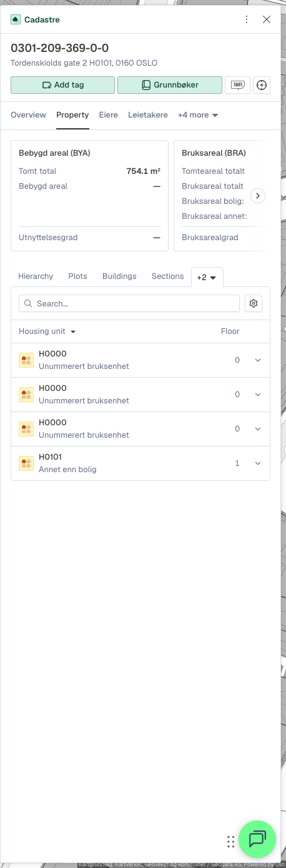Open the Leietakere tab
Viewport: 286px width, 868px height.
[x=148, y=115]
